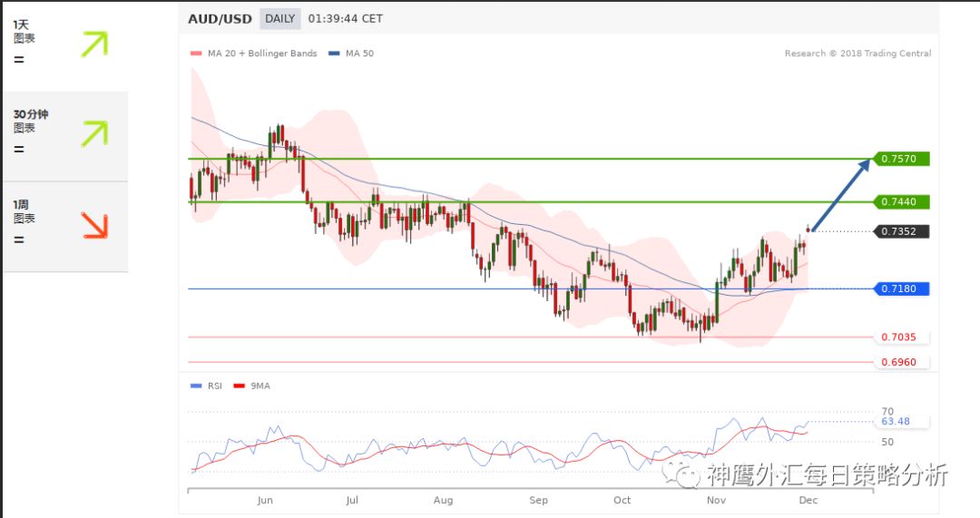Click the green up arrow for 1天 chart

93,44
